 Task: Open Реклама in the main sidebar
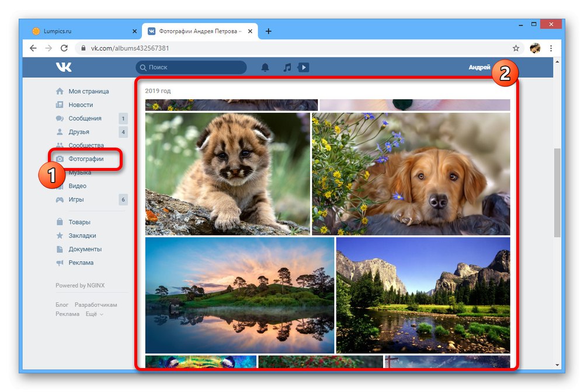coord(81,262)
